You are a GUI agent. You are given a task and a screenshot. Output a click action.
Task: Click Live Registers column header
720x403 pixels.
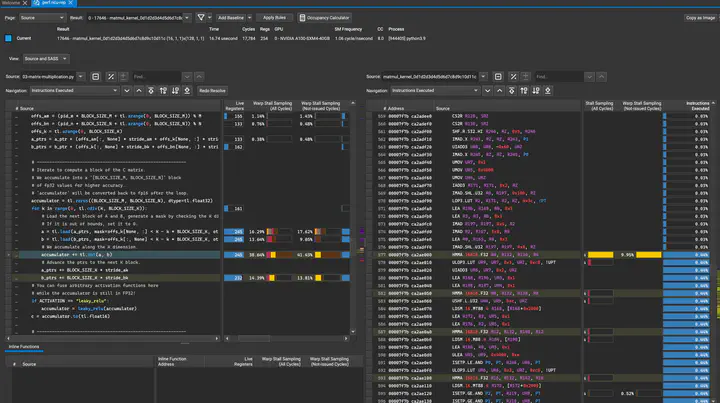234,106
